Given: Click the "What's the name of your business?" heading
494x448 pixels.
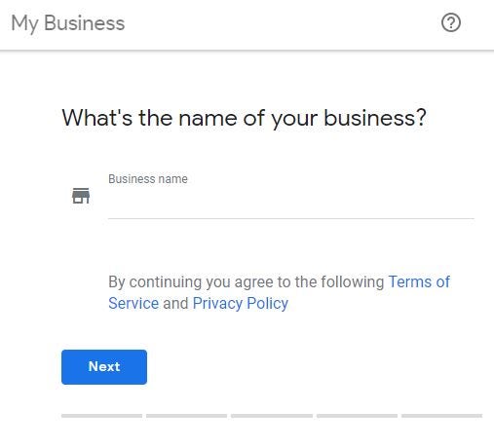Looking at the screenshot, I should coord(244,119).
